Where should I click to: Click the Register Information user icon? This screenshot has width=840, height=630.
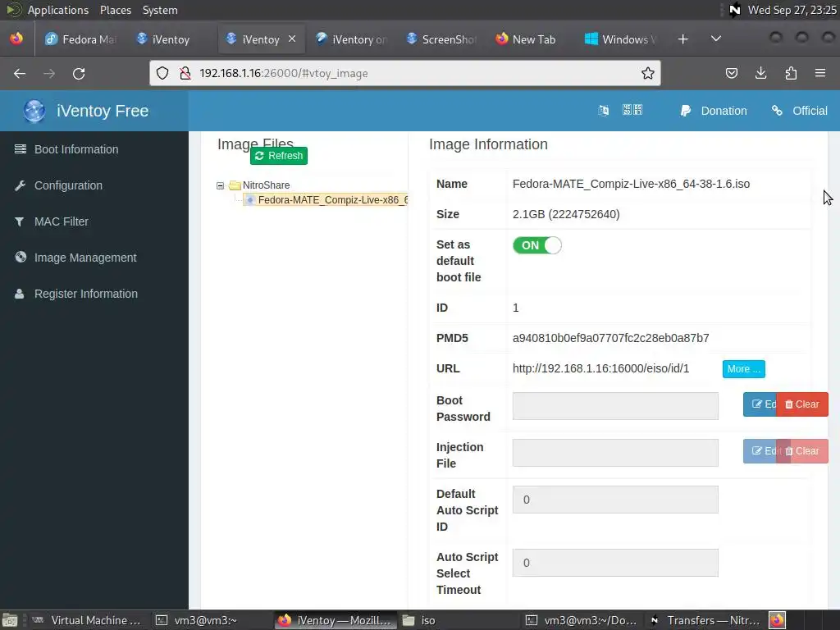click(x=20, y=294)
